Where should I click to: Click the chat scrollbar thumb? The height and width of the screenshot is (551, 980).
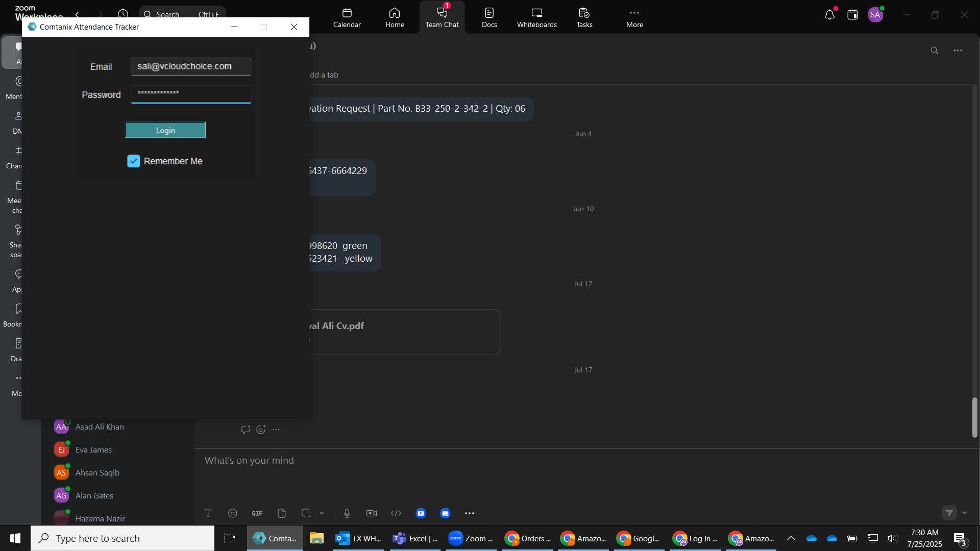point(974,417)
